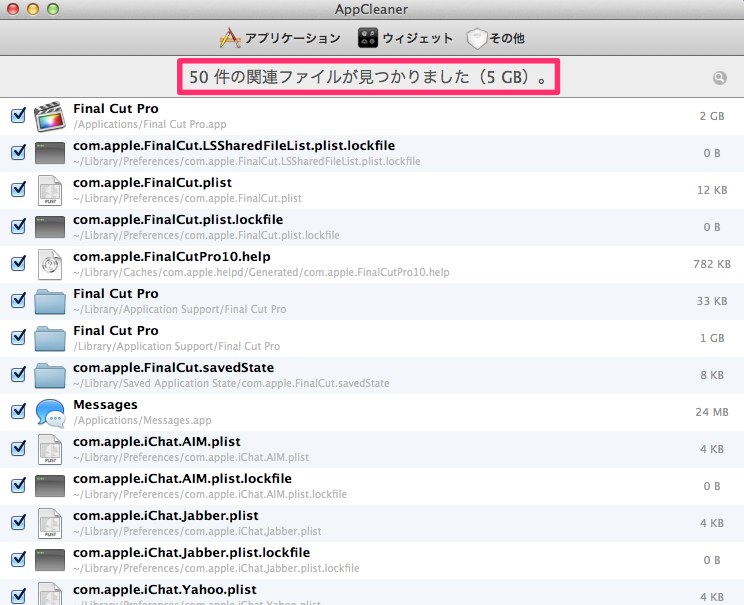Click the search magnifier icon
The width and height of the screenshot is (744, 605).
(719, 78)
